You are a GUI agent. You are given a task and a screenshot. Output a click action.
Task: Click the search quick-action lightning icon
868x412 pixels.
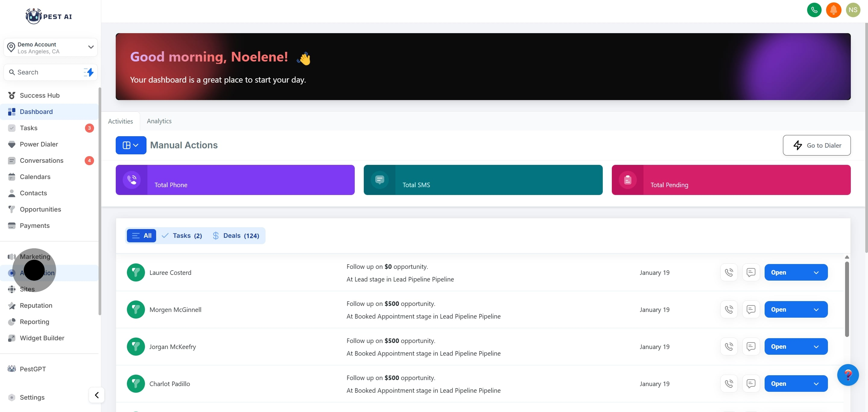[89, 72]
